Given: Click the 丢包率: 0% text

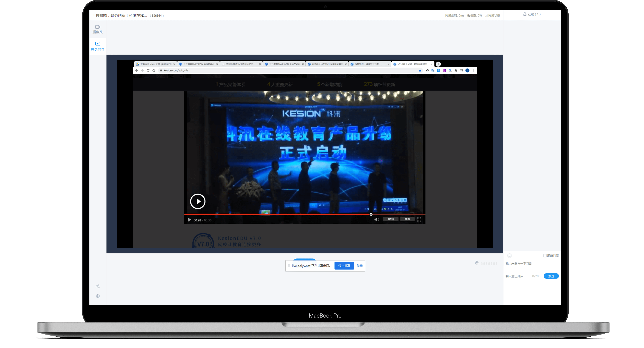Looking at the screenshot, I should pos(474,15).
